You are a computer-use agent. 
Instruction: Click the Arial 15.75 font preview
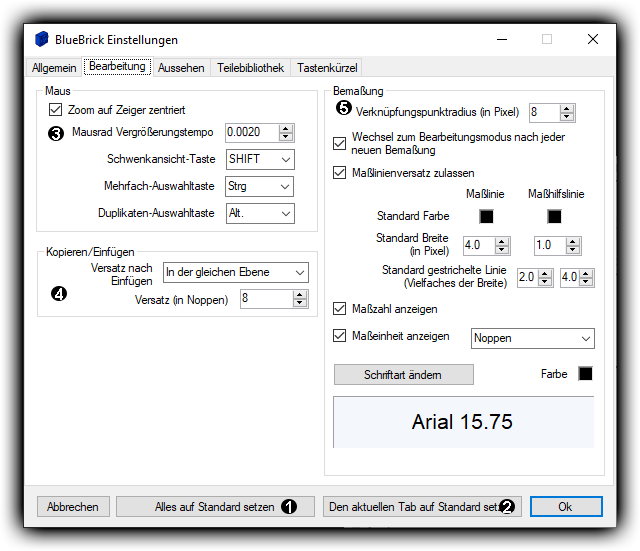coord(463,422)
